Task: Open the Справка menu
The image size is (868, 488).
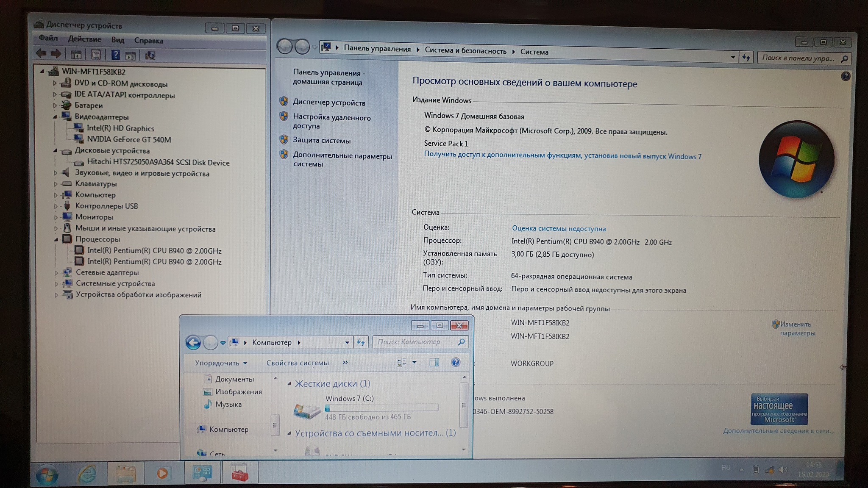Action: [148, 41]
